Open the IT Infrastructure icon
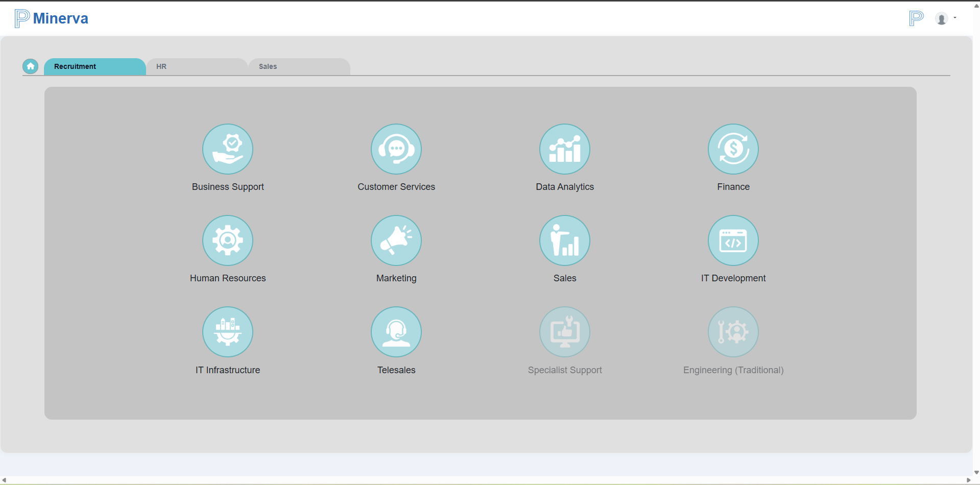Viewport: 980px width, 485px height. [x=228, y=332]
